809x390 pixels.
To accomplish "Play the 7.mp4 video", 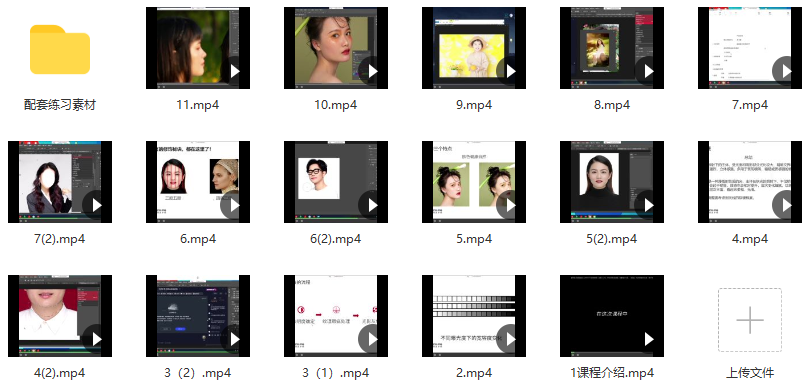I will tap(787, 71).
